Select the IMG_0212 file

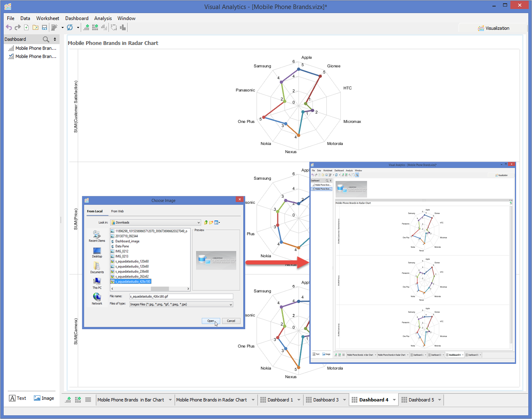[x=119, y=251]
